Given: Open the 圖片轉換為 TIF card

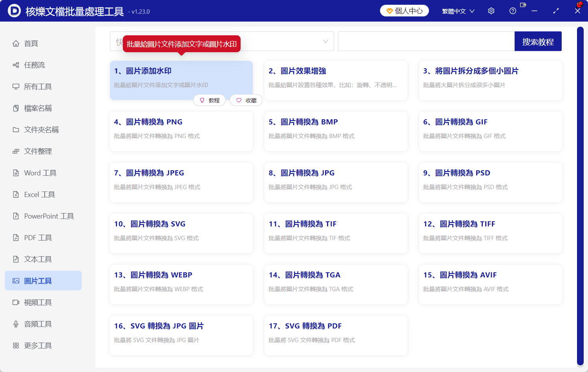Looking at the screenshot, I should click(336, 233).
